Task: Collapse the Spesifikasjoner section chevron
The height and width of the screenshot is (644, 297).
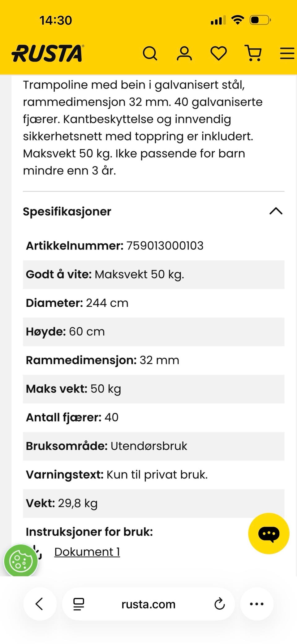Action: coord(276,211)
